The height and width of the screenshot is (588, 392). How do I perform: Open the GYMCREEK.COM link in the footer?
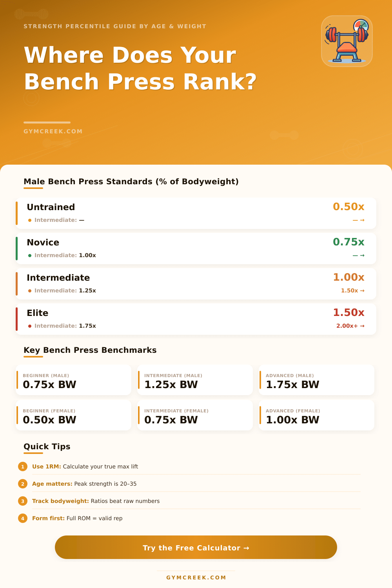(x=196, y=577)
